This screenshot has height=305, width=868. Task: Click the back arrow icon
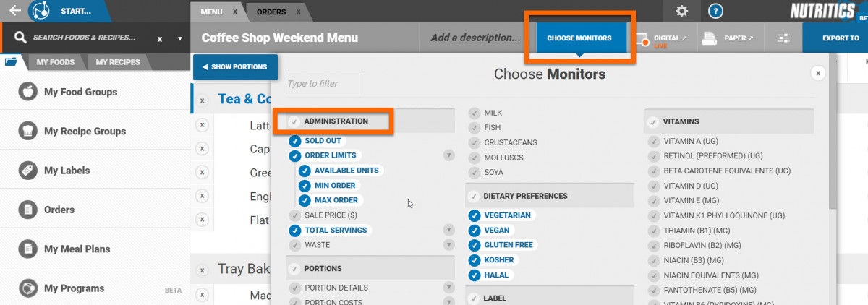coord(14,11)
